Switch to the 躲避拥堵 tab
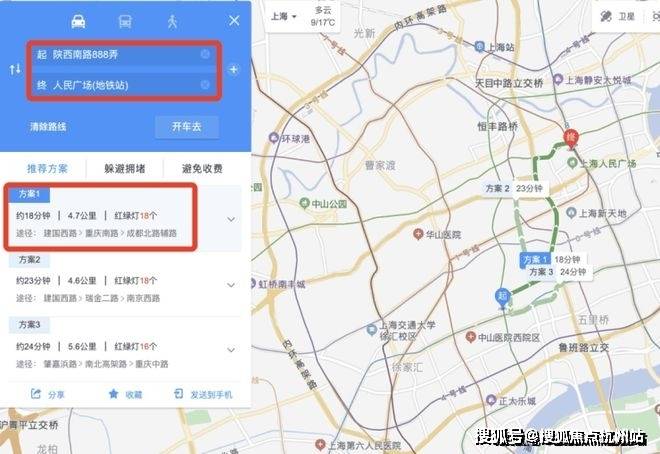The image size is (660, 454). [125, 169]
